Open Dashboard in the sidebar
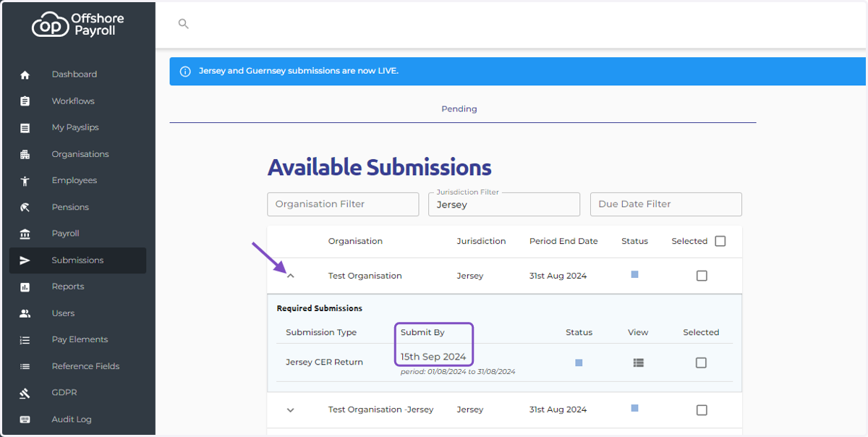868x437 pixels. (x=77, y=75)
